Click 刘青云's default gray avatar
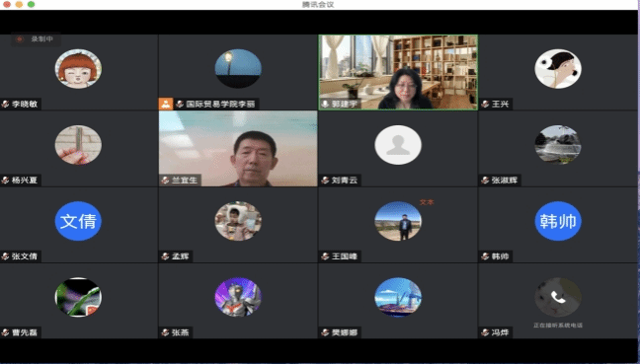 click(x=398, y=145)
